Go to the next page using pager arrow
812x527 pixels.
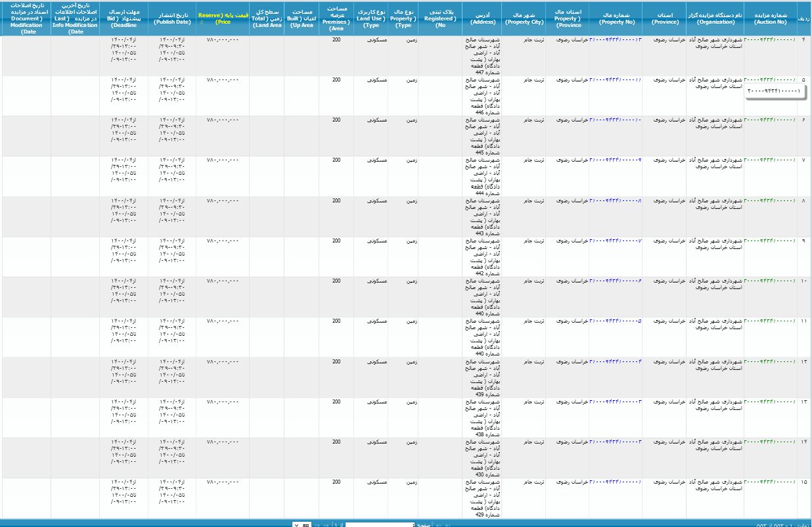click(326, 525)
